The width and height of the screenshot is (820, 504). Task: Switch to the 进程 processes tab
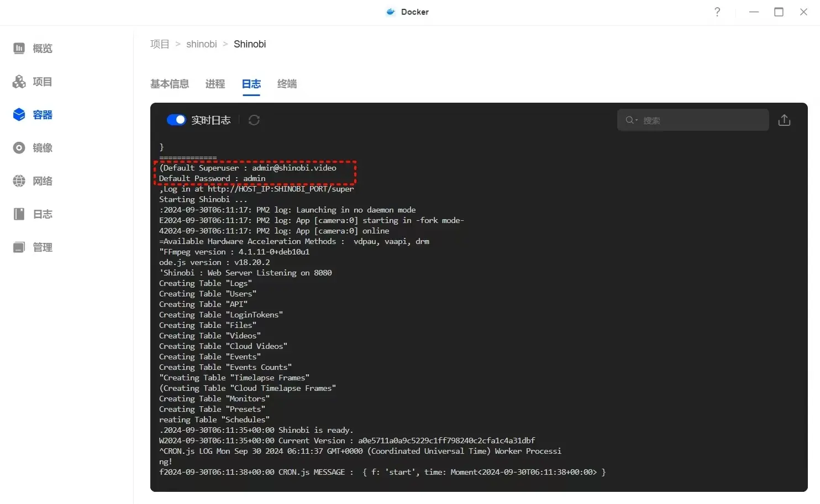pyautogui.click(x=215, y=84)
